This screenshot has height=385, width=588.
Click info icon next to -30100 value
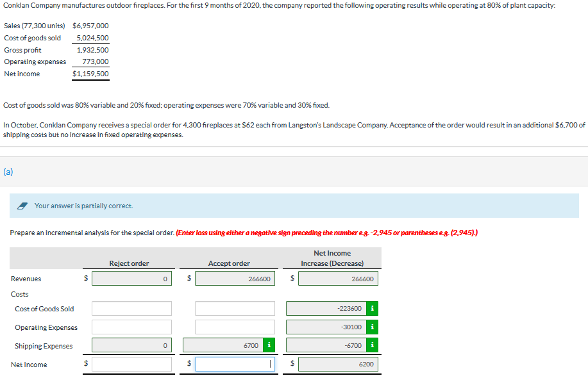click(x=372, y=327)
